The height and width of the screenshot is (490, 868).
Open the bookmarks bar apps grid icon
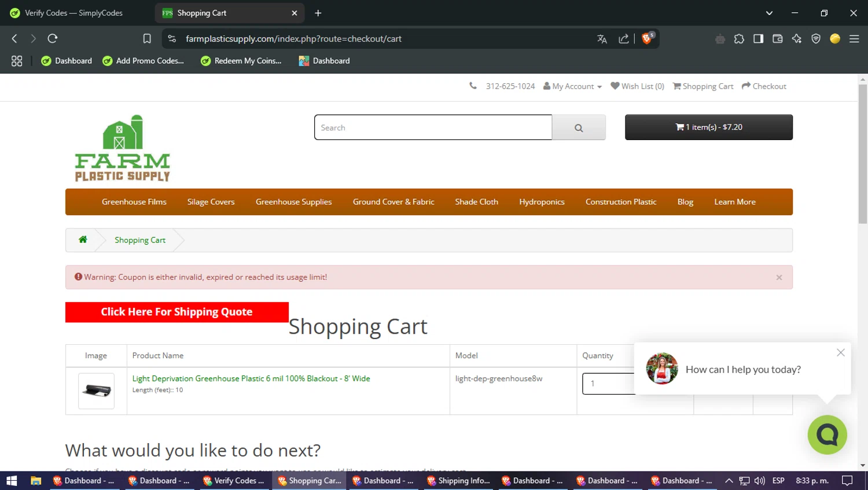(17, 61)
